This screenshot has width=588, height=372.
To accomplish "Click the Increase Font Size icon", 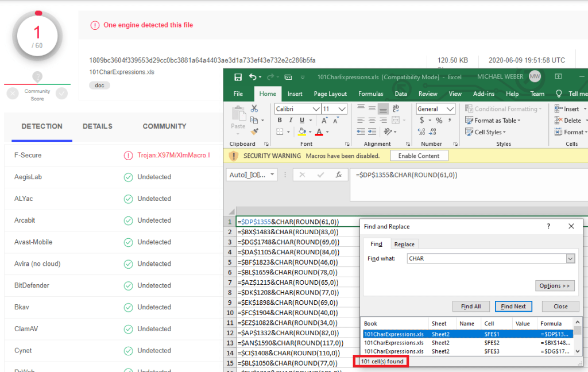I will coord(324,121).
